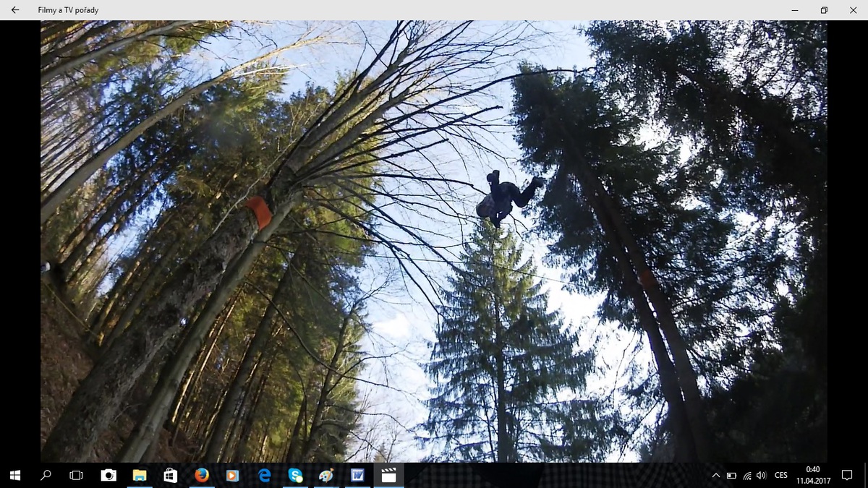868x488 pixels.
Task: Launch the Camera app from the taskbar
Action: [x=109, y=475]
